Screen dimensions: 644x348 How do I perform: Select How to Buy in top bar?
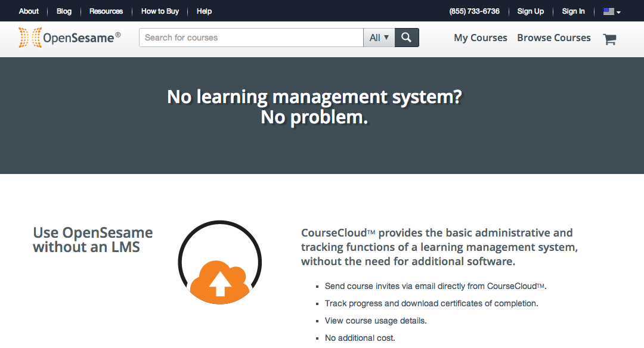point(160,11)
